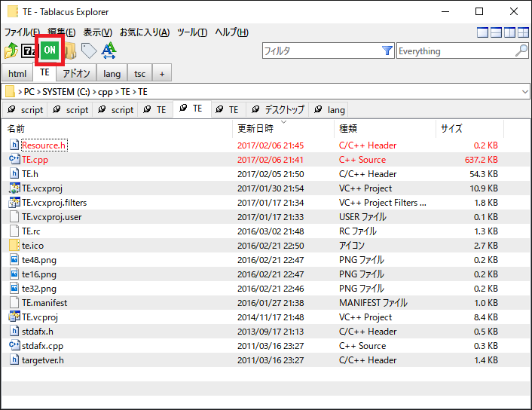Click the image icon of te16.png
Screen dimensions: 532x410
point(14,274)
